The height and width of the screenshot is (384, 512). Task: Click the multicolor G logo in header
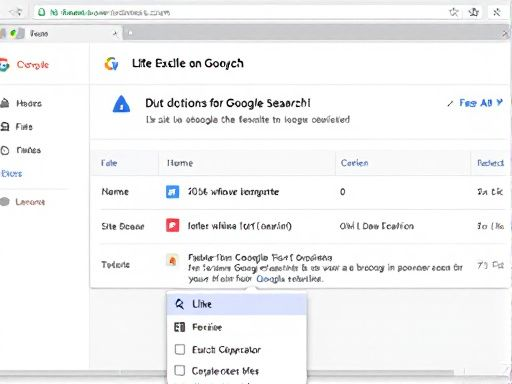click(x=111, y=63)
